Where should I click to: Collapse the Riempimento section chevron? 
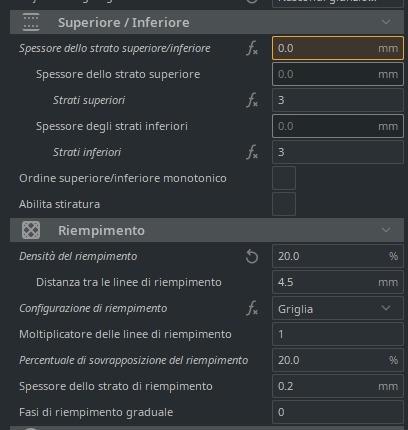(x=386, y=230)
